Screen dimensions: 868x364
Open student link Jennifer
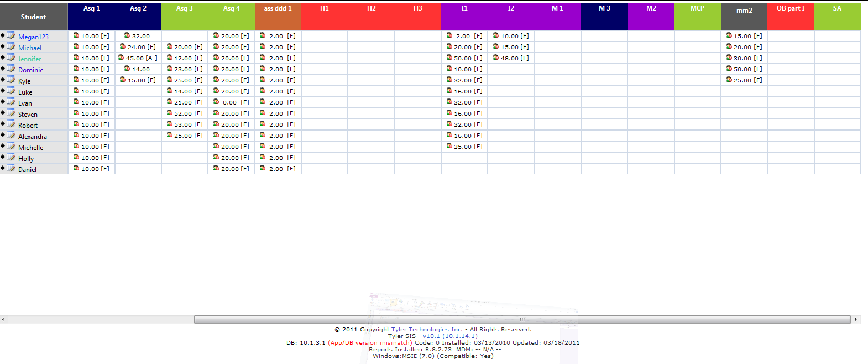(30, 59)
